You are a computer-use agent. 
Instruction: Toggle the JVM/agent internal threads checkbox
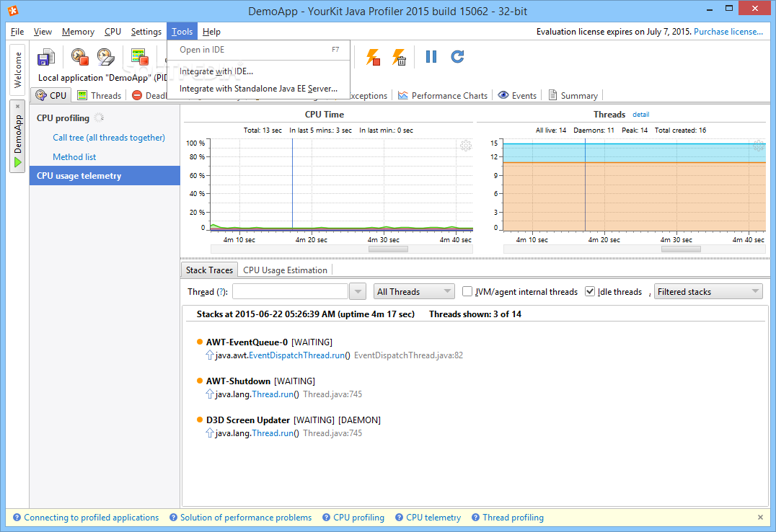[467, 291]
